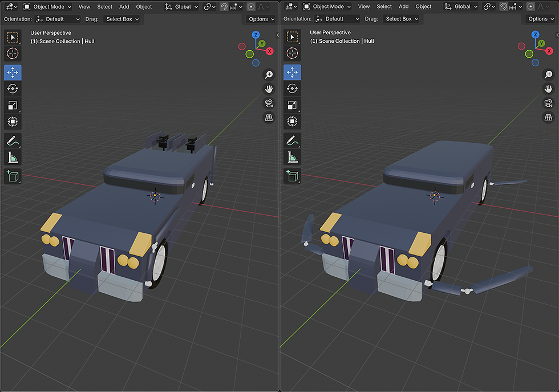This screenshot has width=559, height=392.
Task: Open the View menu in right viewport
Action: [364, 7]
